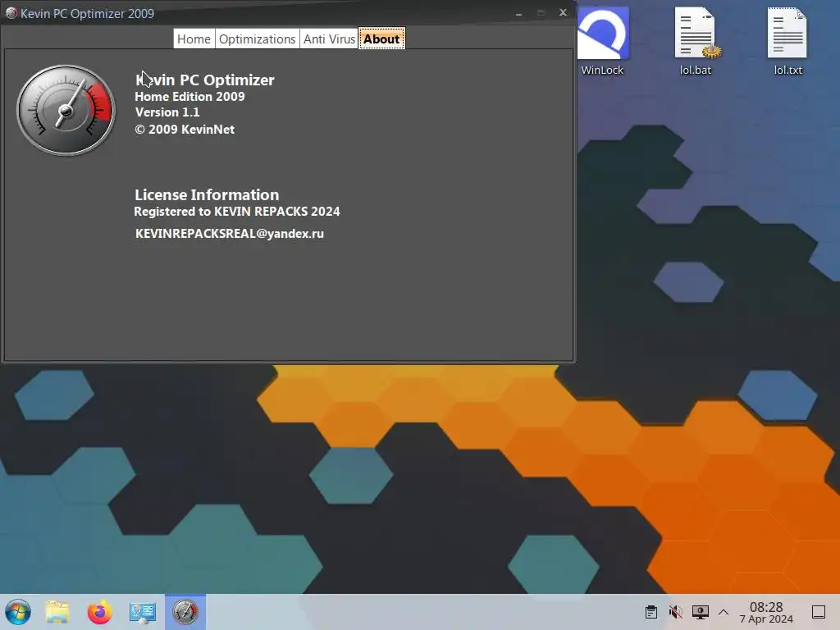
Task: Click the 'License Information' heading
Action: [x=207, y=194]
